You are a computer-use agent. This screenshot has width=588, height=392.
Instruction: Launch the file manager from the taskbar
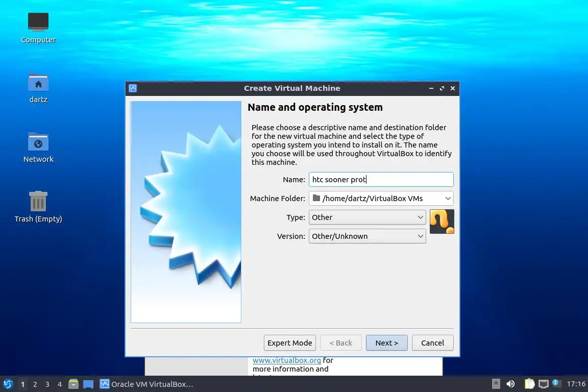pyautogui.click(x=73, y=384)
